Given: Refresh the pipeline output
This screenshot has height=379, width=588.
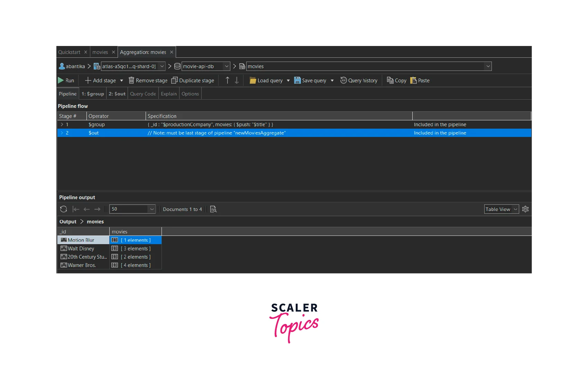Looking at the screenshot, I should coord(63,209).
